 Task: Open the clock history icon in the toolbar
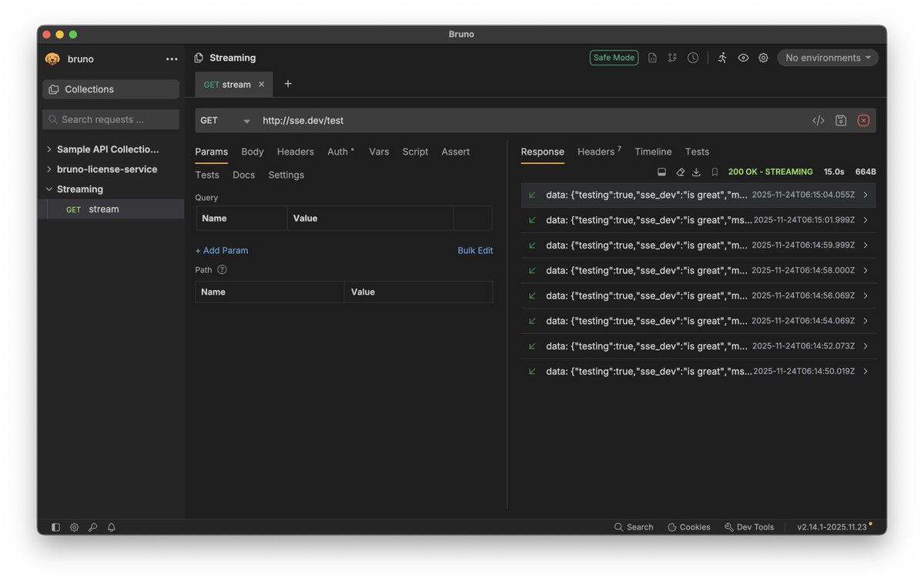(x=693, y=58)
